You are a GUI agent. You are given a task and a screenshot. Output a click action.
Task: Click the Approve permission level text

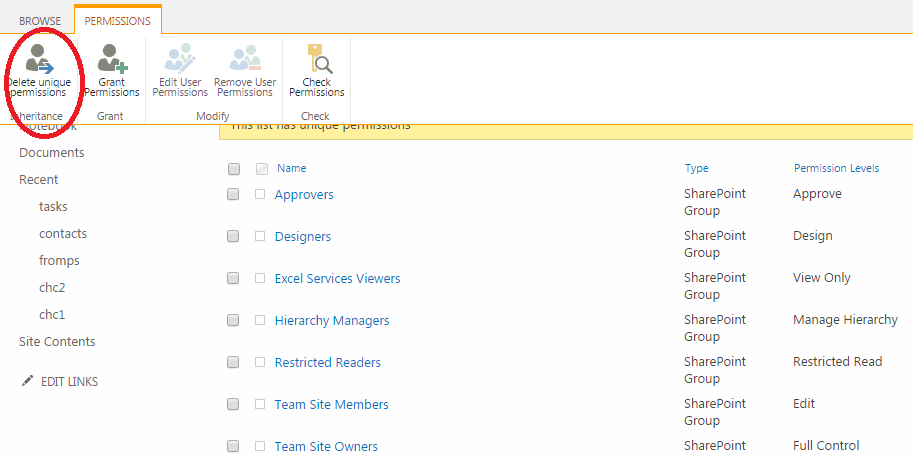click(x=818, y=194)
